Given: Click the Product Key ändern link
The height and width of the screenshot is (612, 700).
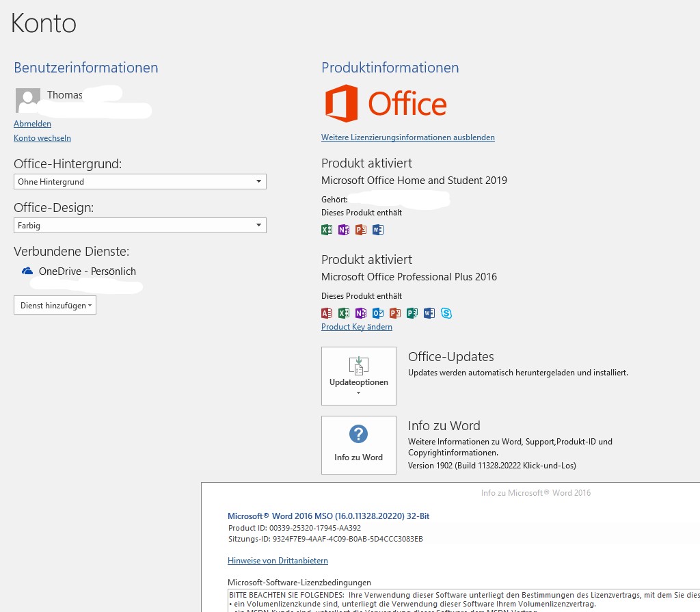Looking at the screenshot, I should coord(357,327).
